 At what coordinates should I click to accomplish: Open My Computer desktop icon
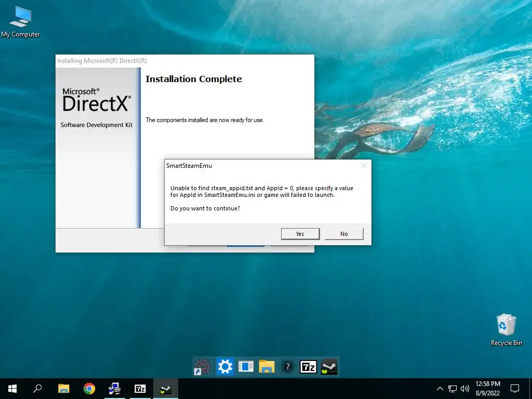click(x=20, y=22)
